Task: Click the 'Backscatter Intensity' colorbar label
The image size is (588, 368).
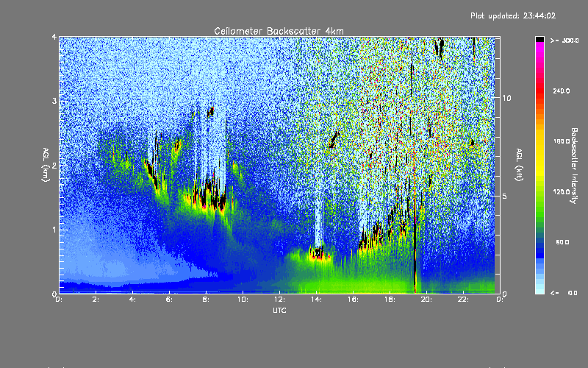Action: tap(573, 166)
